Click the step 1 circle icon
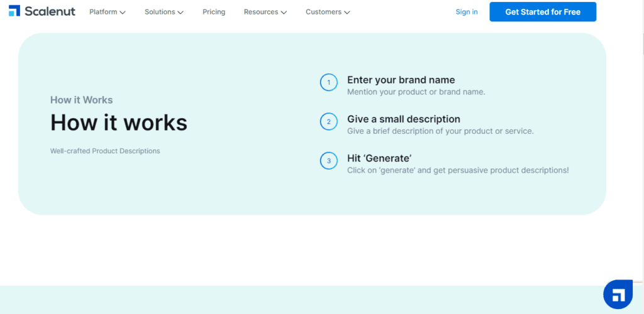644x314 pixels. pyautogui.click(x=328, y=83)
